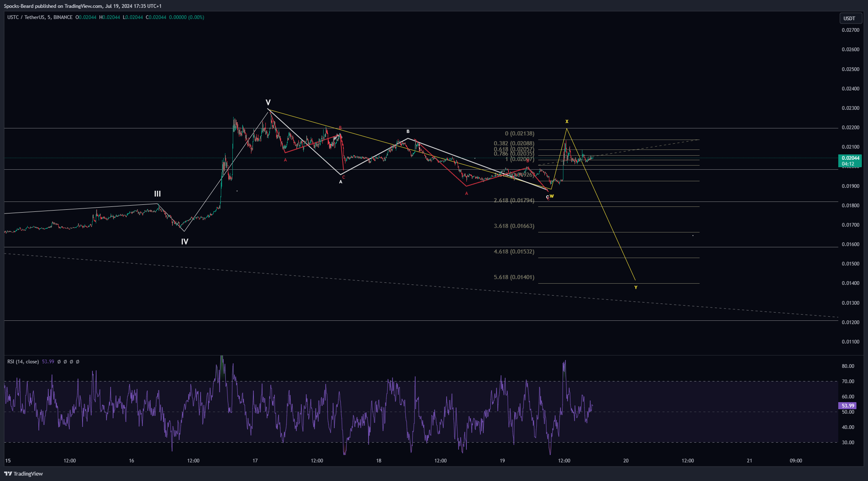Select the Fib level 0.382 (0.02088)
868x481 pixels.
pos(514,144)
